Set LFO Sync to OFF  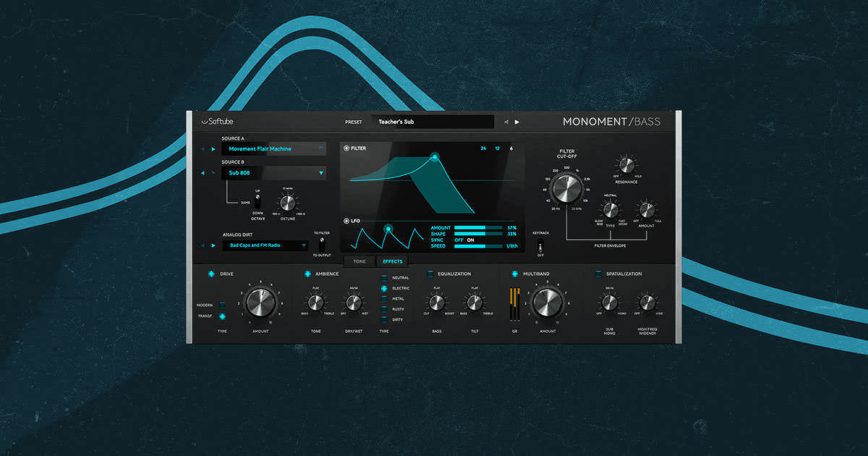[459, 240]
